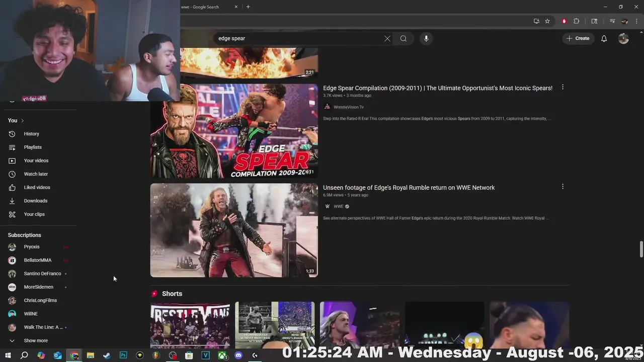Open the Royal Rumble return video thumbnail
Viewport: 644px width, 362px height.
point(234,230)
